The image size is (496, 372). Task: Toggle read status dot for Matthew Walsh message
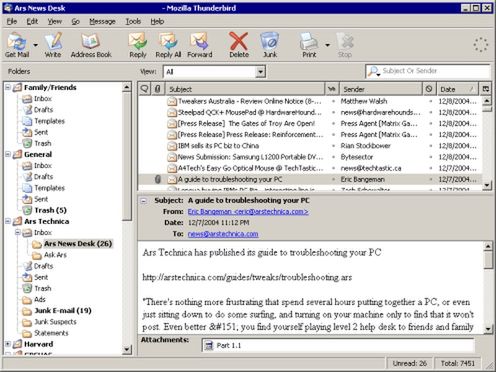pyautogui.click(x=333, y=101)
